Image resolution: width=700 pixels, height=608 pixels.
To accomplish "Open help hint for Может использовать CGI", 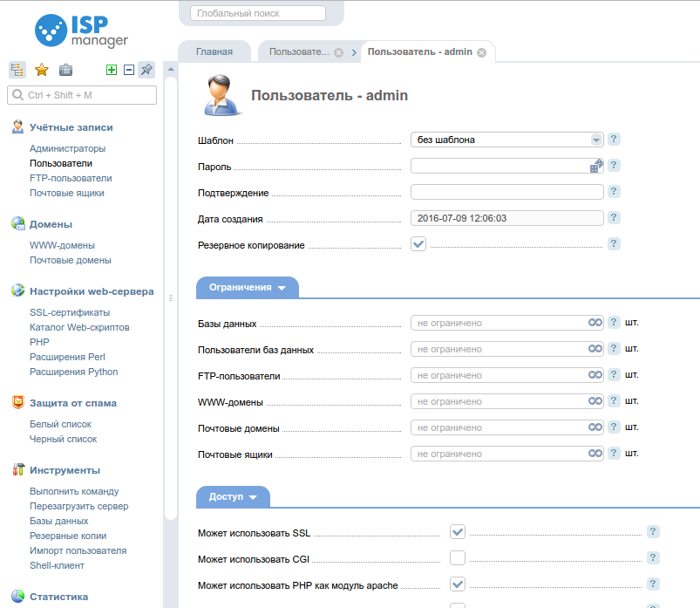I will tap(653, 557).
